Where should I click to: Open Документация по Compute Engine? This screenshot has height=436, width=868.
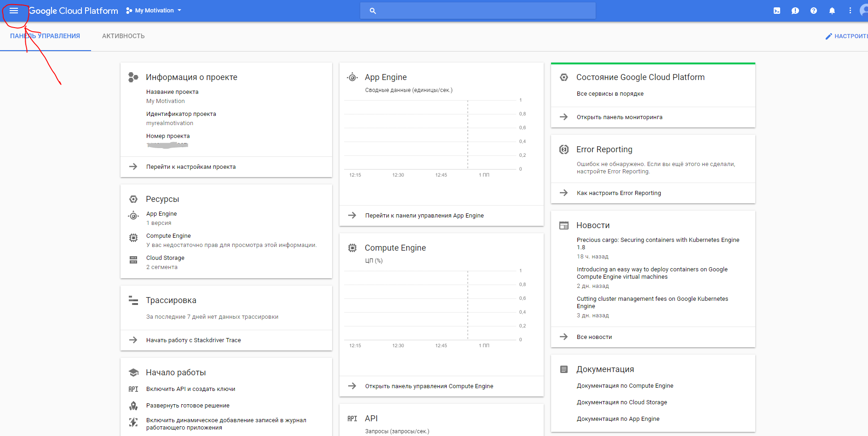pyautogui.click(x=625, y=386)
